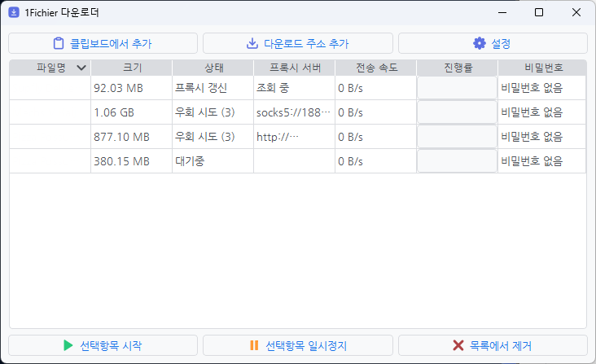This screenshot has width=596, height=364.
Task: Sort by the 상태 column header
Action: [213, 68]
